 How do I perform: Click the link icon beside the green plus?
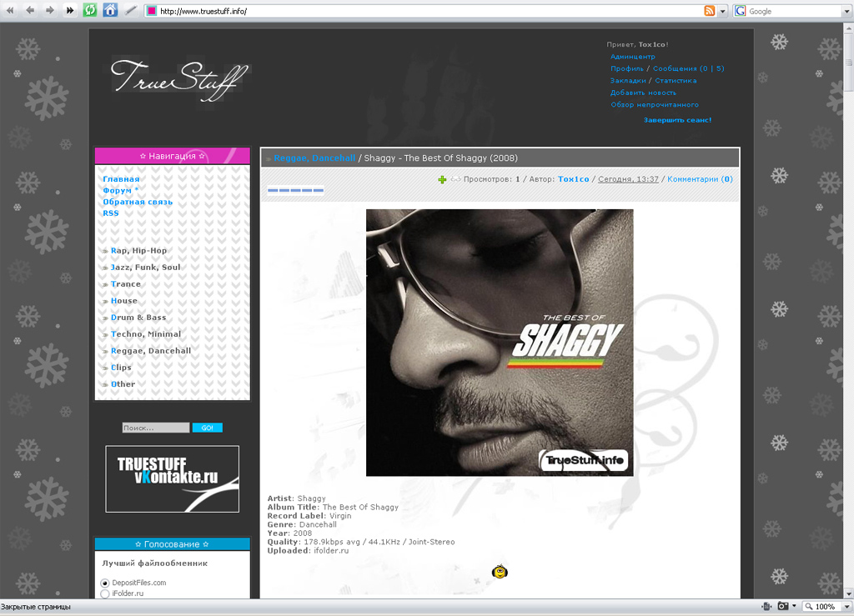click(455, 179)
